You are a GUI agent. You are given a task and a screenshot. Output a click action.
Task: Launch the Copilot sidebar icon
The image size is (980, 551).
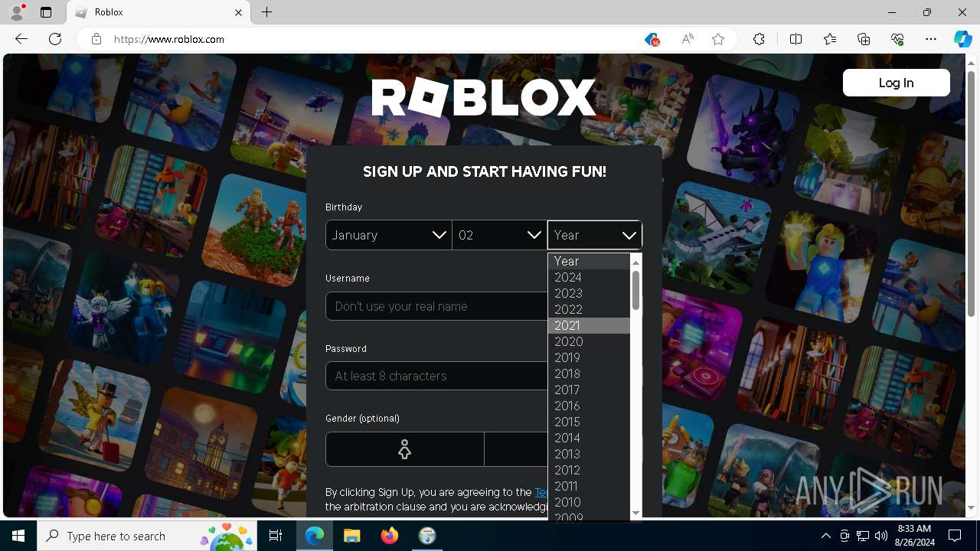962,39
